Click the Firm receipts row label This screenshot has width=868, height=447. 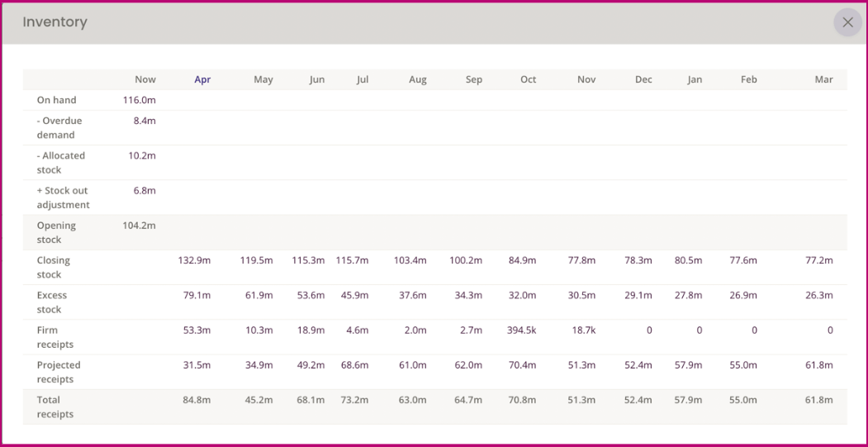55,337
